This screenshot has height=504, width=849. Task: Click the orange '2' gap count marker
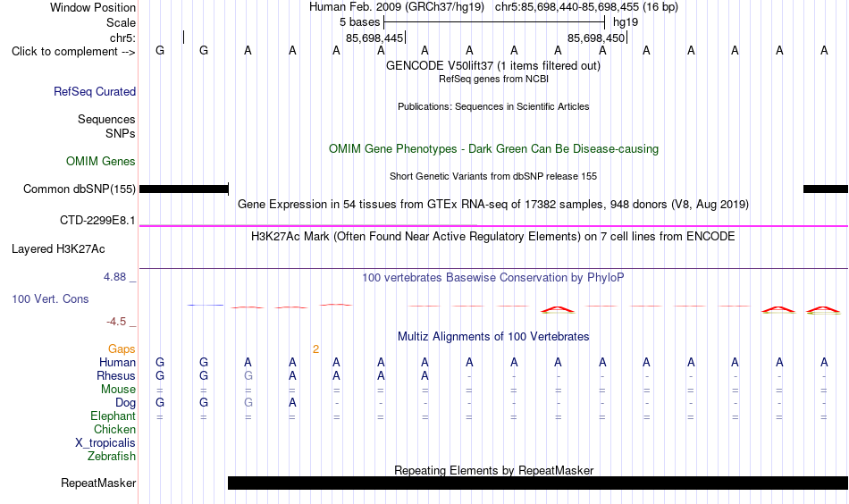[x=315, y=349]
